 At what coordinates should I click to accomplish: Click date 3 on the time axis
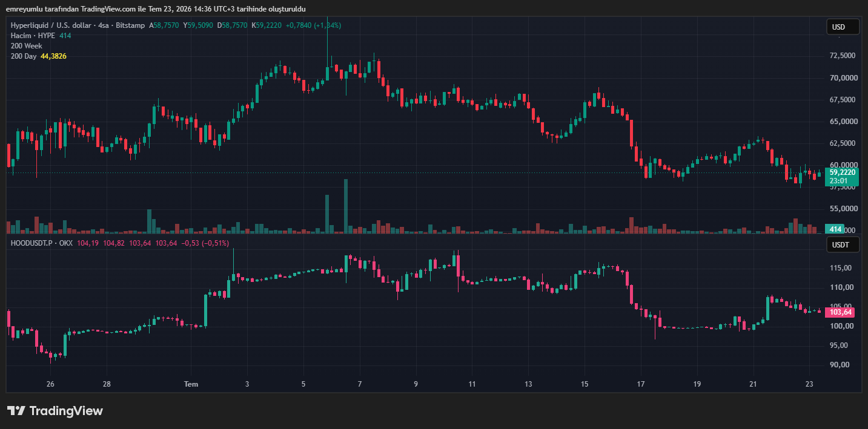pyautogui.click(x=247, y=384)
